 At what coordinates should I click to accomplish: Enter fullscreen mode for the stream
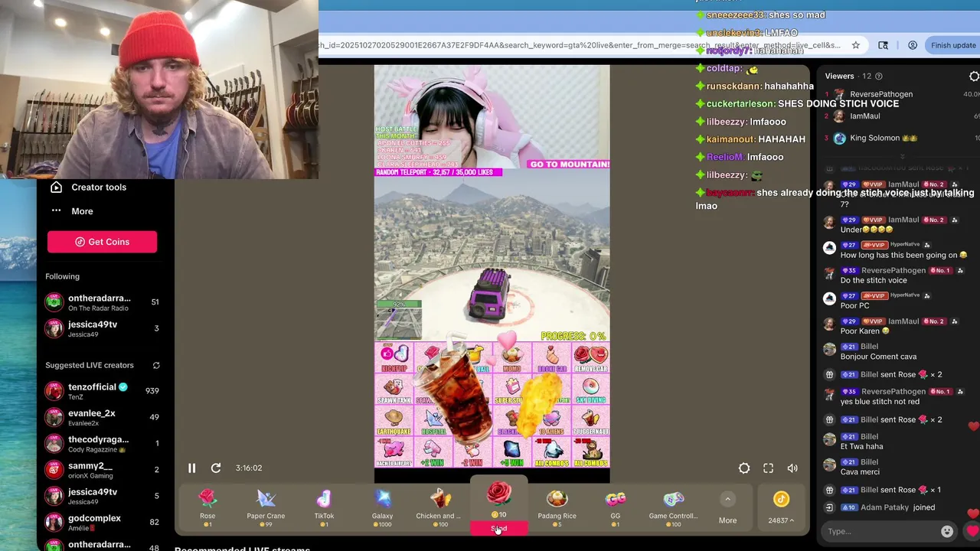tap(768, 468)
